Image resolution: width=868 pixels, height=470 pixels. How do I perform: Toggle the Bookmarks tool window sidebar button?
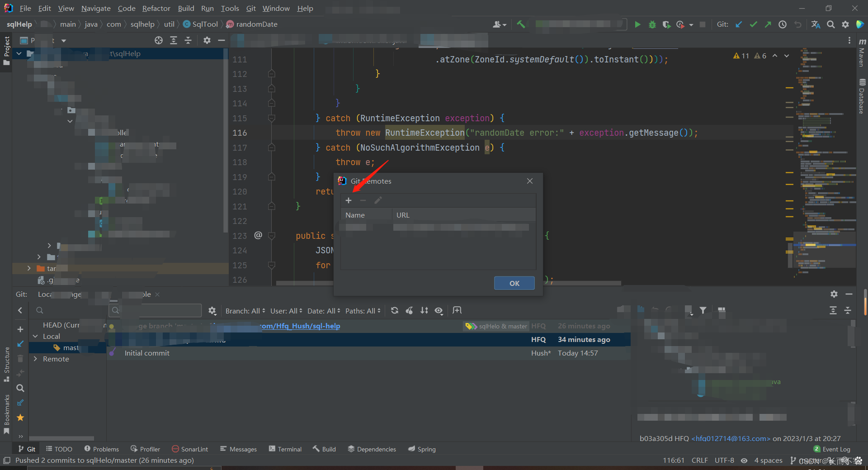[6, 414]
